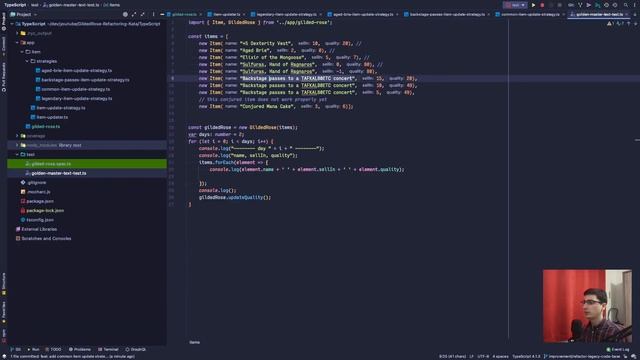
Task: Select item-update-strategy.ts in the project tree
Action: click(61, 108)
